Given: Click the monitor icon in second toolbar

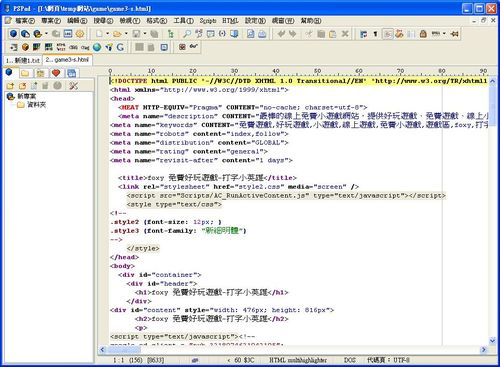Looking at the screenshot, I should coord(164,47).
